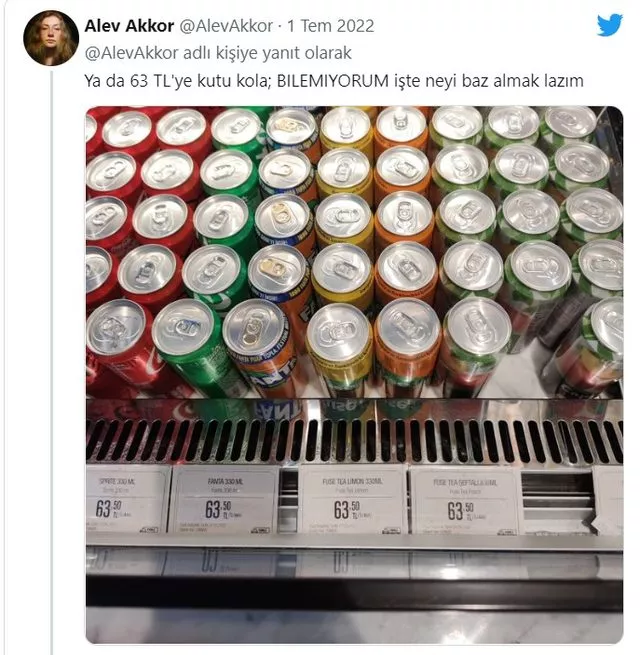640x655 pixels.
Task: Click the Fanta 330 ML price tag
Action: coord(224,500)
